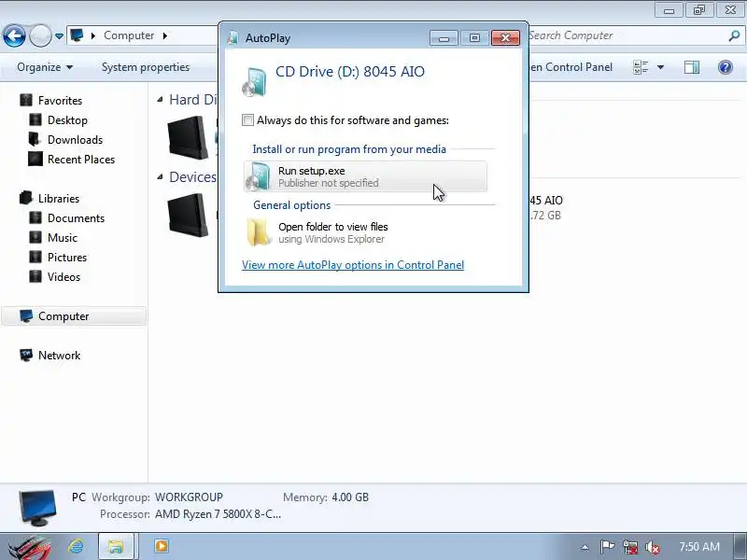Select Computer in the navigation pane
Viewport: 747px width, 560px height.
[x=74, y=316]
